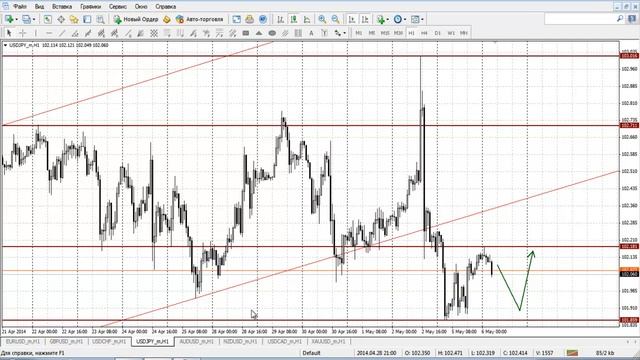
Task: Switch to the EURUSD_m,H1 chart tab
Action: [x=22, y=342]
